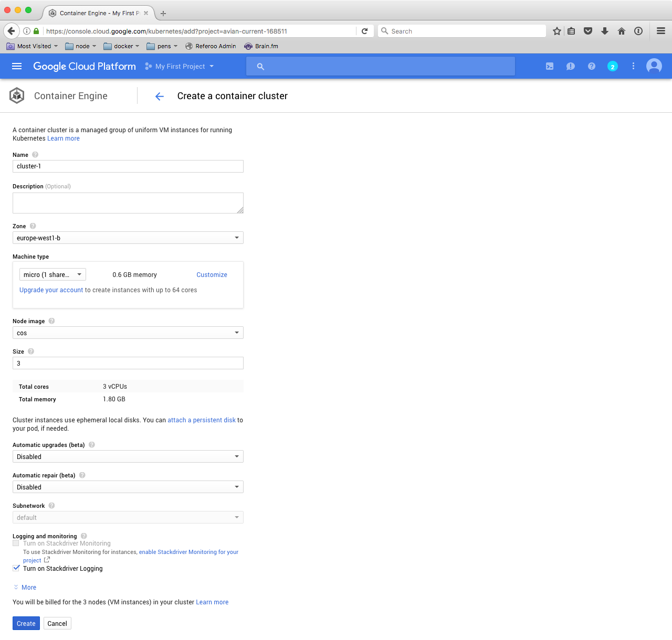Open the help question mark icon in header

[592, 66]
